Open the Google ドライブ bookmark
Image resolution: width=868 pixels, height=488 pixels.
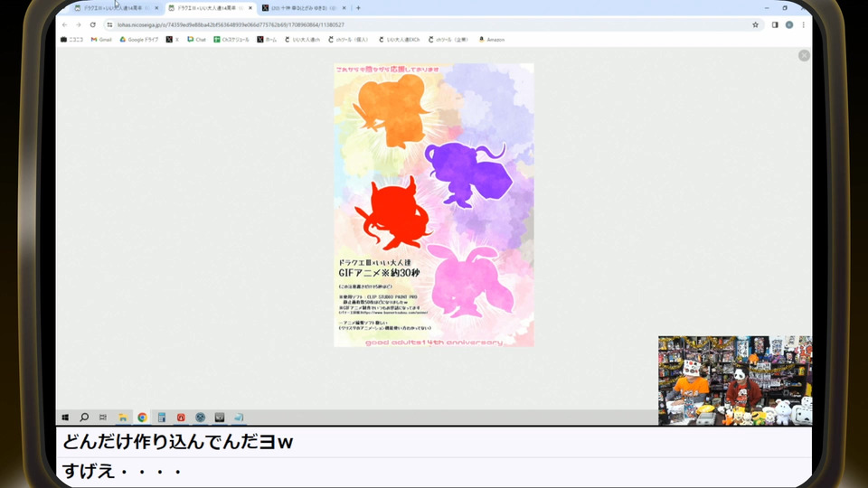[139, 40]
